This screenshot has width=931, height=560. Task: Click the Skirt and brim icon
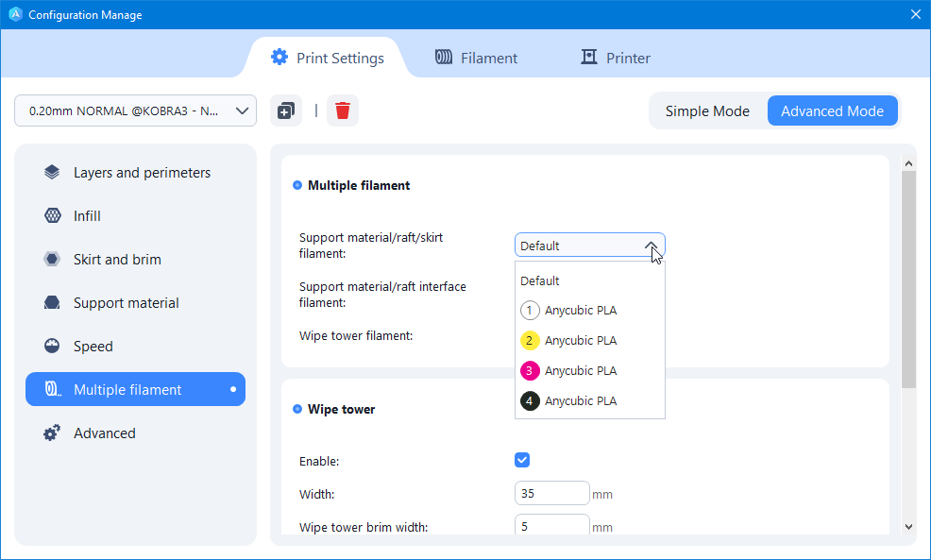tap(52, 260)
